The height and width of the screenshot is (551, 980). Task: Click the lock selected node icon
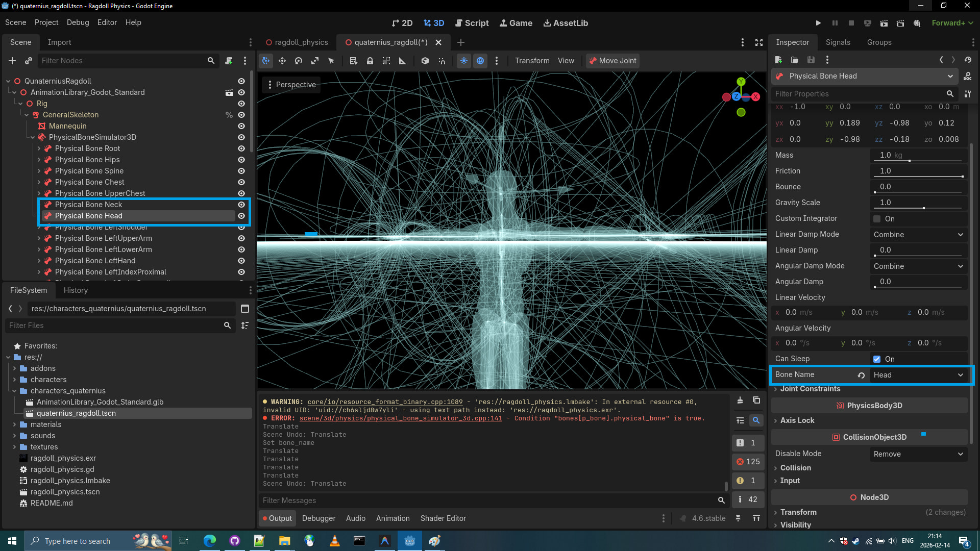tap(370, 61)
